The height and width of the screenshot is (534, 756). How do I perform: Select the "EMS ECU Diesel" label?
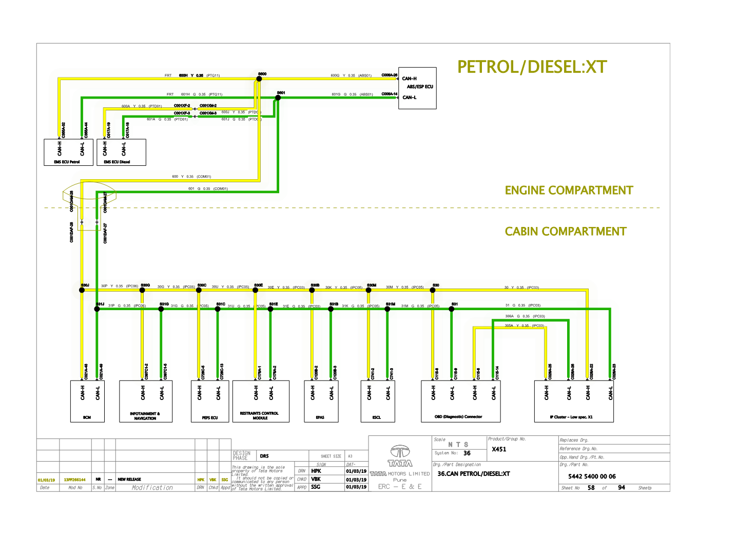click(117, 162)
